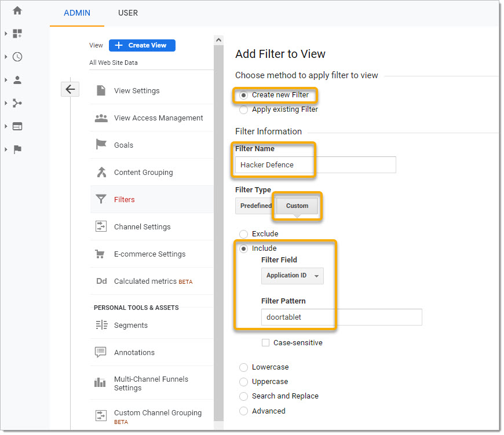Viewport: 504px width, 435px height.
Task: Click the Filter Pattern input field
Action: [x=341, y=317]
